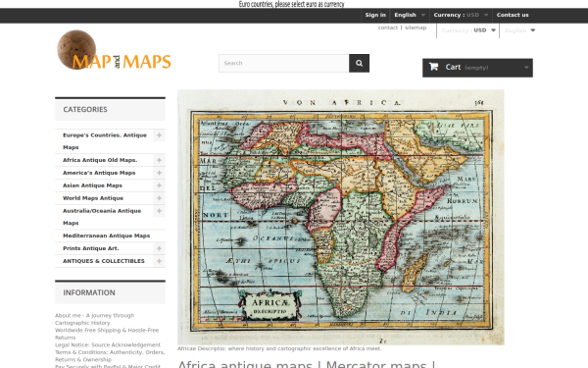Open Prints Antique Art category

click(91, 248)
